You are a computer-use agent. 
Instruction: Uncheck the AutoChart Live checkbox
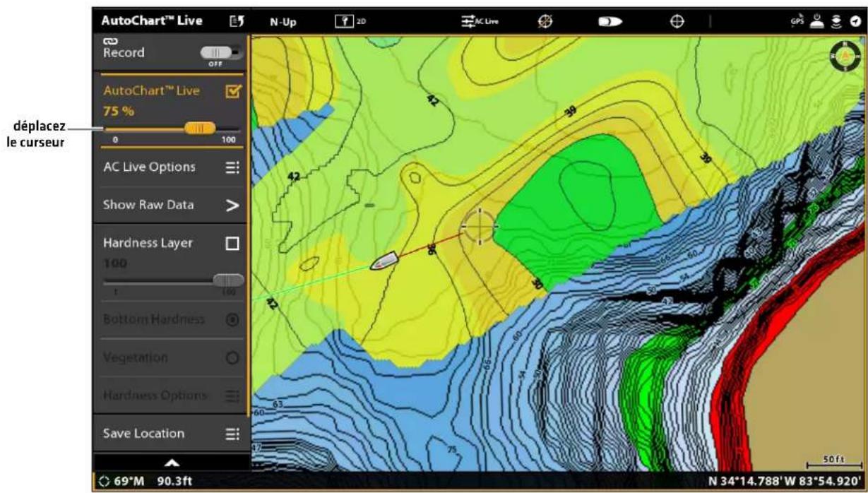pos(232,91)
